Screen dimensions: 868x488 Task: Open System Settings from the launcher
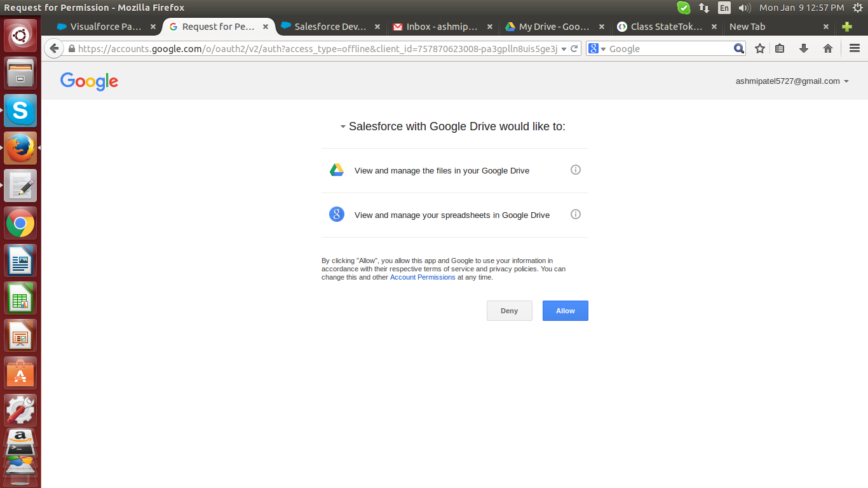(x=20, y=410)
